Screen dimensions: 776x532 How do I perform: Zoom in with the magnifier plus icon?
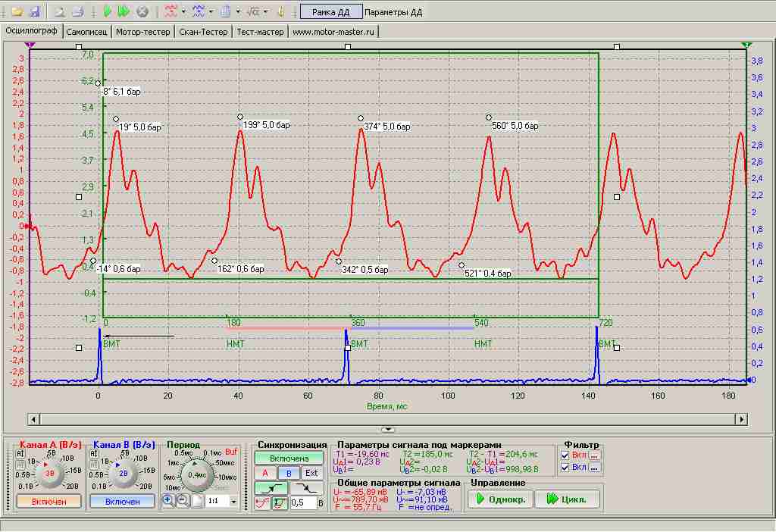coord(167,500)
